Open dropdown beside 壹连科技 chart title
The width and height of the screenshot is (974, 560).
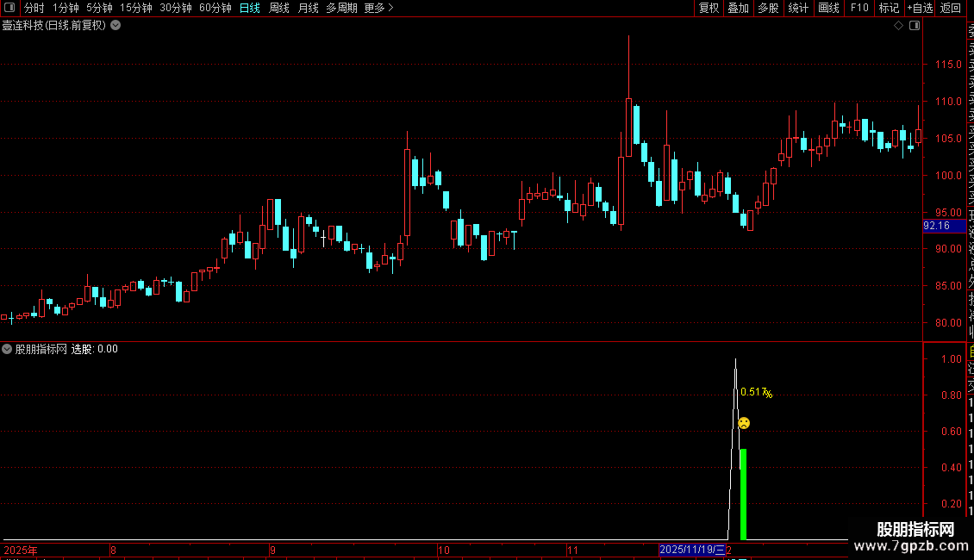click(116, 26)
